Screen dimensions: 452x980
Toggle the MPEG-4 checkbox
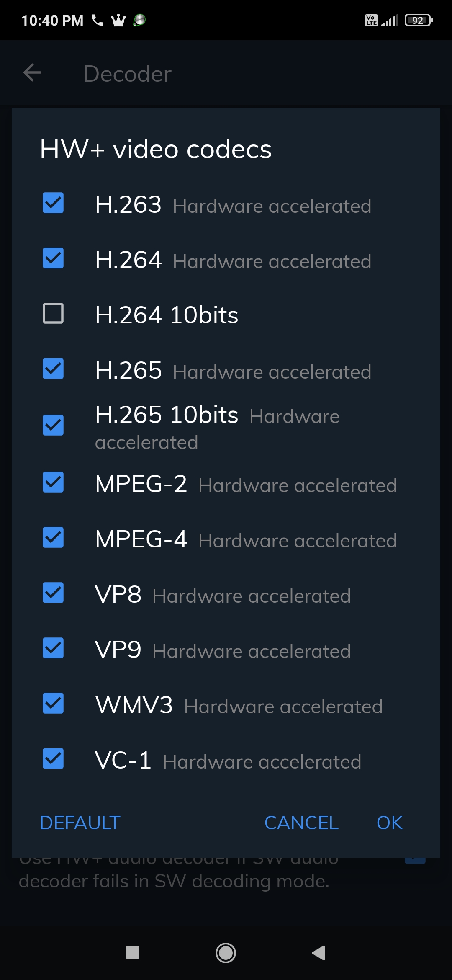point(53,537)
